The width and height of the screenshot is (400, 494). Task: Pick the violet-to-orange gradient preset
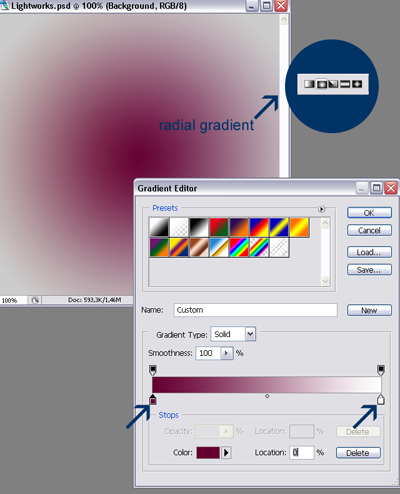(x=239, y=227)
